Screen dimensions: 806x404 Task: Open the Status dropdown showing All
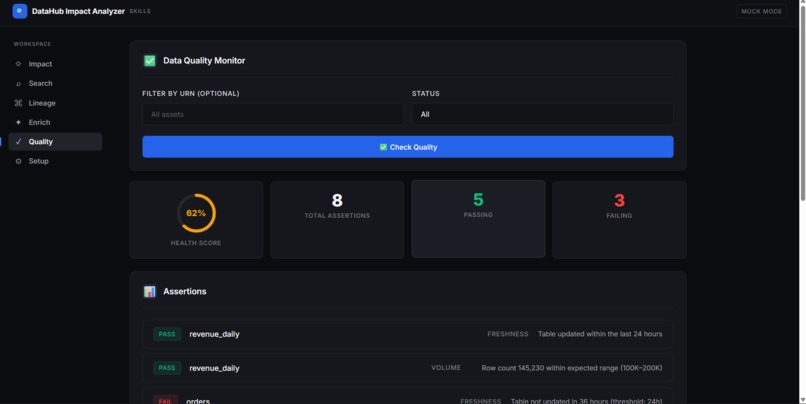[x=542, y=114]
